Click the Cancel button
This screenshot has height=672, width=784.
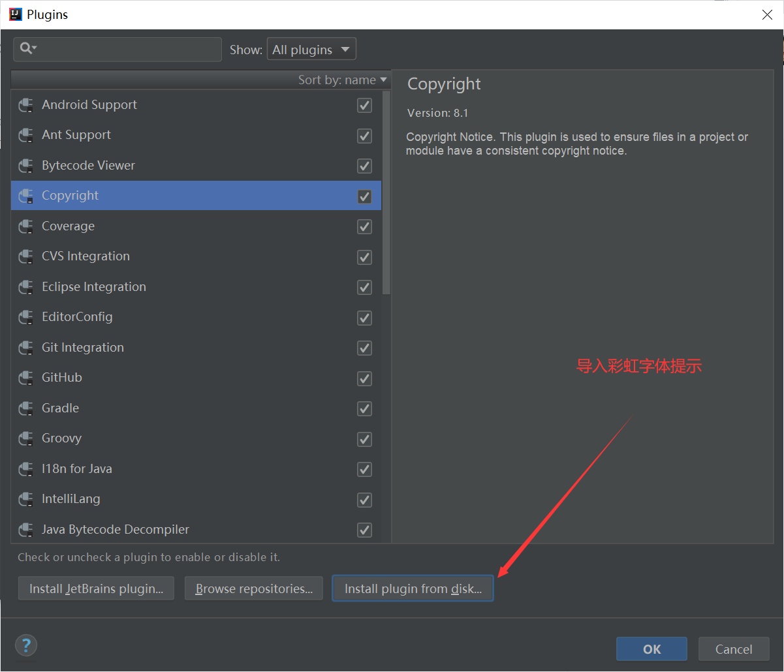click(x=734, y=649)
